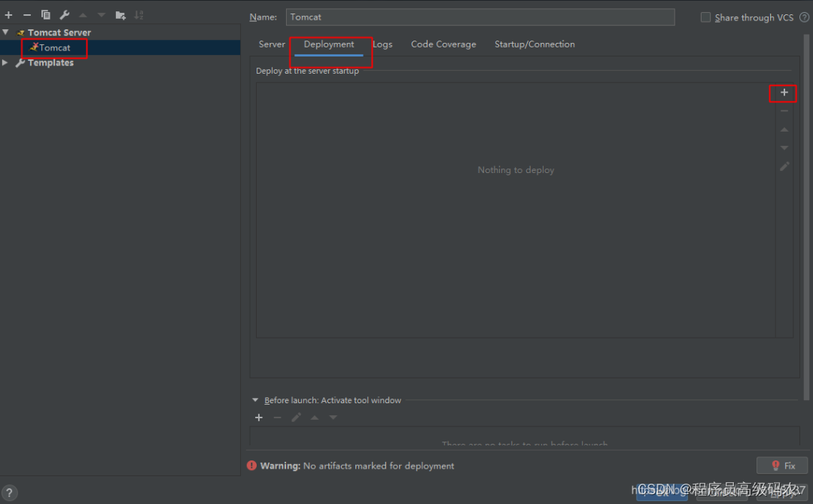Collapse the Before launch section
This screenshot has height=504, width=813.
click(x=255, y=400)
